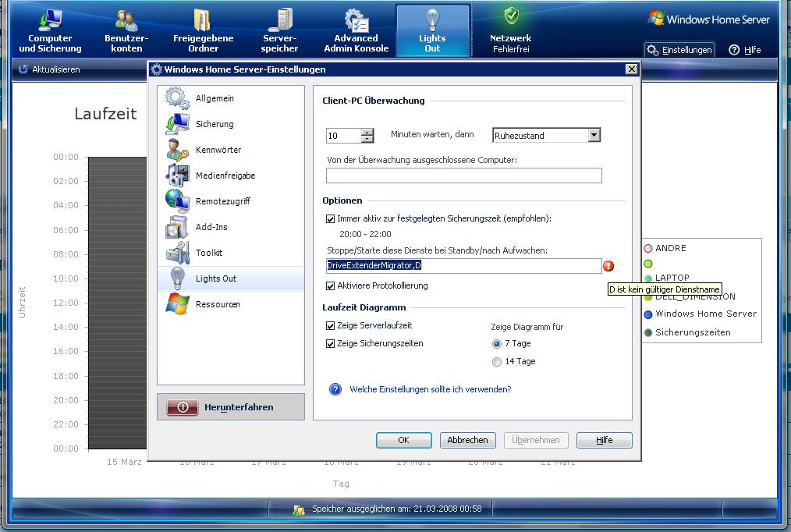Close the Einstellungen dialog
Viewport: 791px width, 532px height.
coord(631,69)
